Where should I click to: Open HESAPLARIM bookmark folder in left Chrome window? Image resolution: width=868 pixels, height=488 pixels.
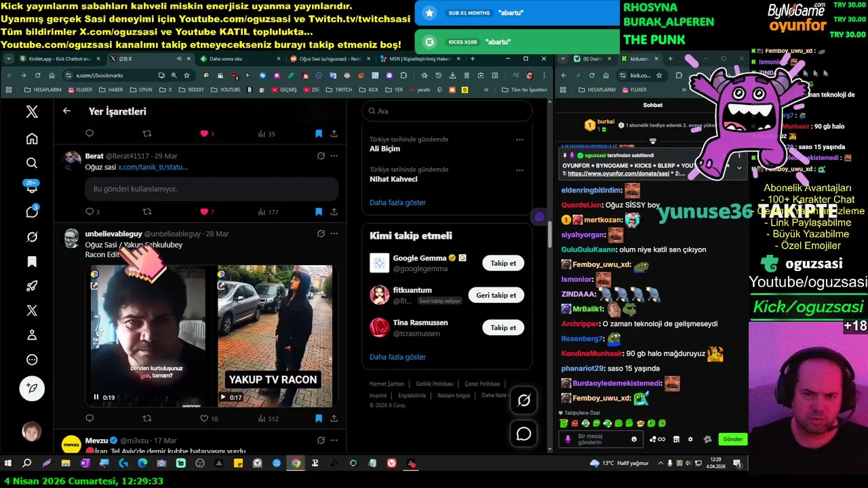[x=43, y=89]
